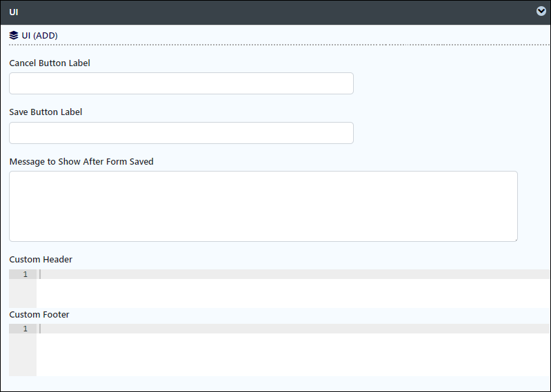
Task: Click the Custom Footer caption
Action: click(x=39, y=314)
